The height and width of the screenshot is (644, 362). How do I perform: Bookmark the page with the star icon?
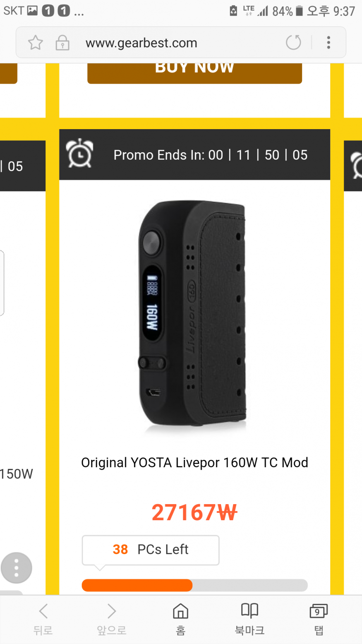[36, 43]
